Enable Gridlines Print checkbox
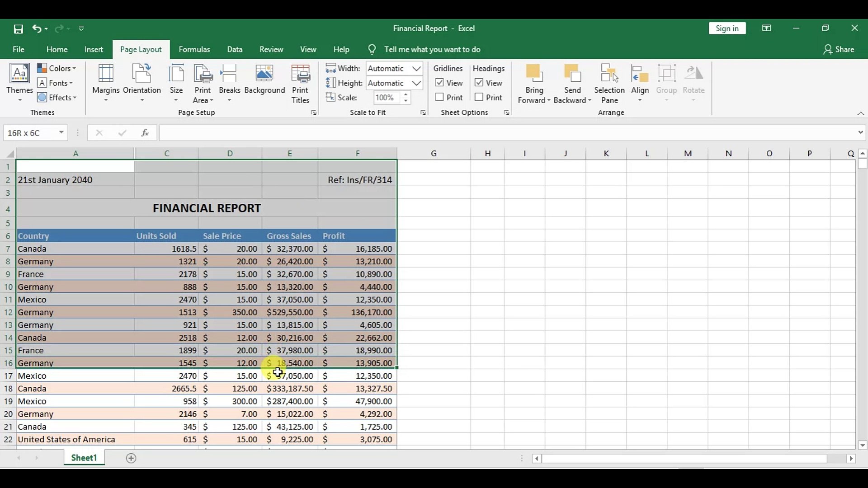The width and height of the screenshot is (868, 488). coord(439,98)
